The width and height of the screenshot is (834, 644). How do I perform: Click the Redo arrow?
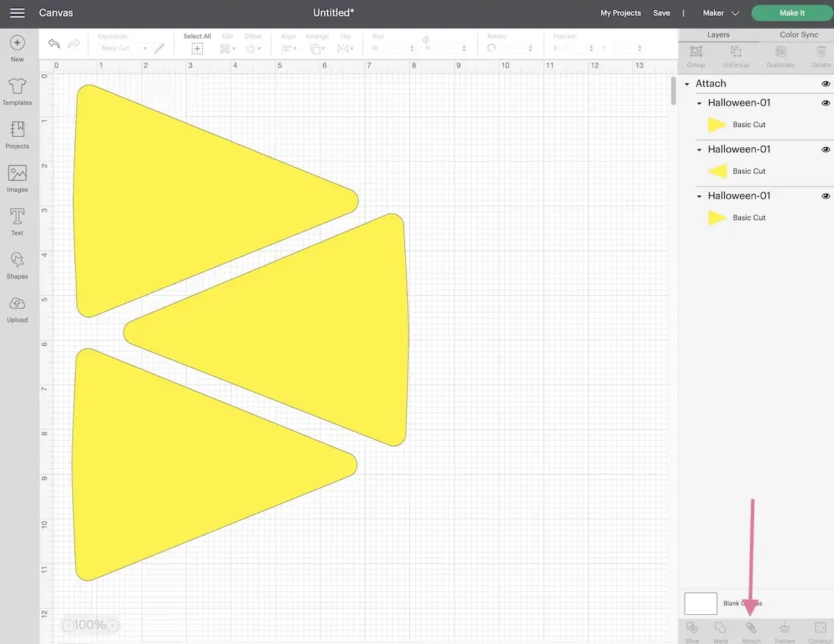tap(73, 44)
